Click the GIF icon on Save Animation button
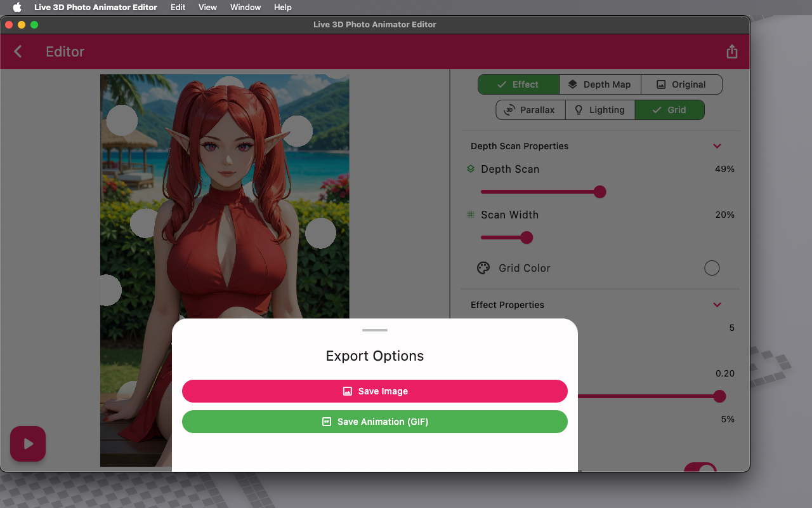This screenshot has height=508, width=812. click(327, 422)
